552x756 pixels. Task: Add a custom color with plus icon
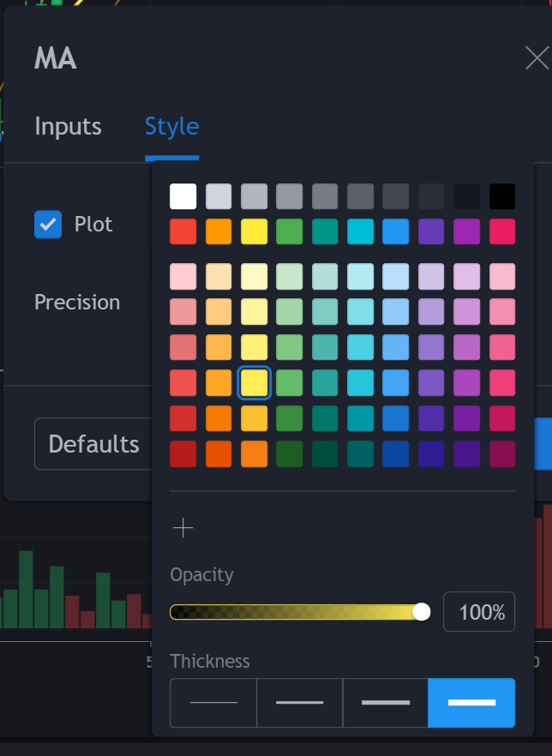(x=183, y=528)
